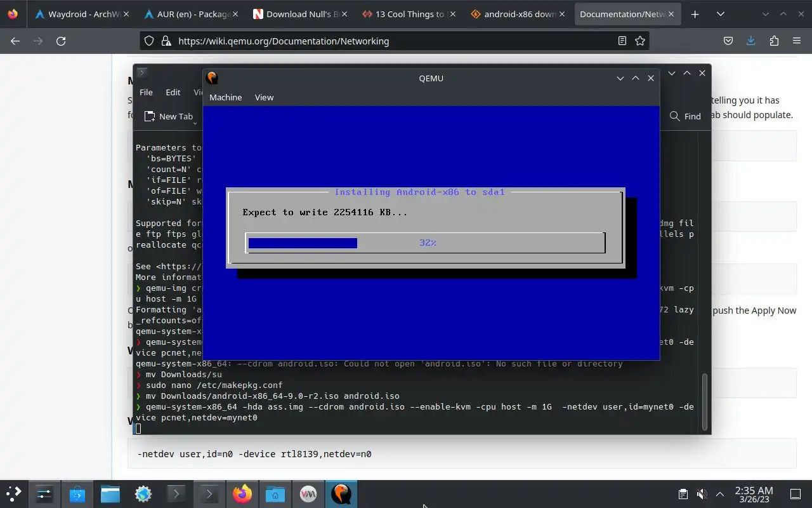
Task: Switch to Waydroid - ArchWiki tab
Action: pyautogui.click(x=82, y=14)
